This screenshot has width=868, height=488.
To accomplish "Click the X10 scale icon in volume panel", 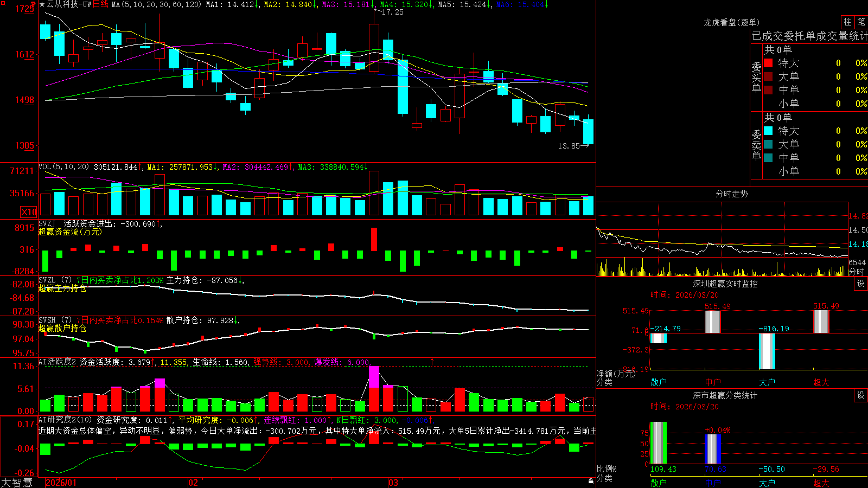I will tap(29, 212).
